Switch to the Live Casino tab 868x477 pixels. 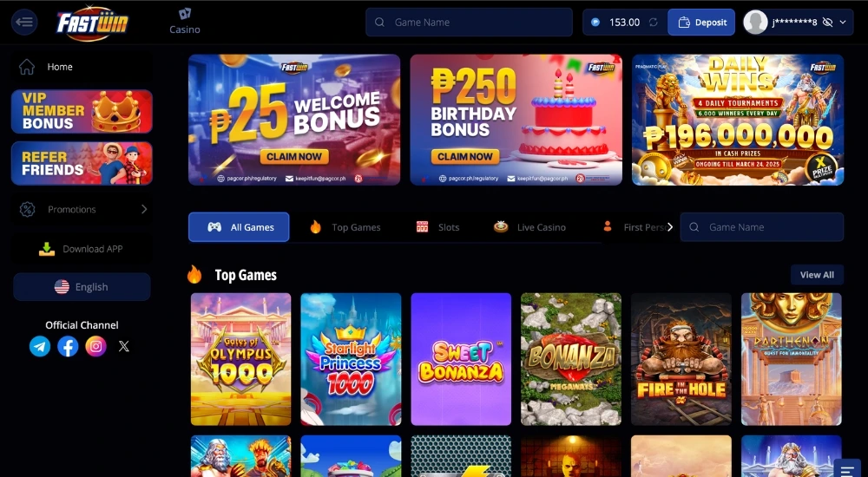(x=529, y=227)
